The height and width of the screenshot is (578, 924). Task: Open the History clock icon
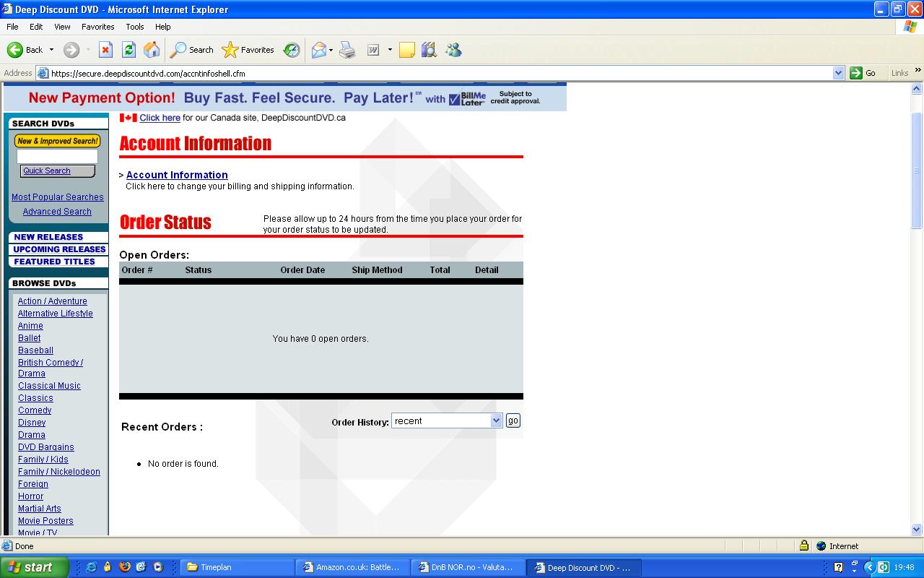coord(292,50)
